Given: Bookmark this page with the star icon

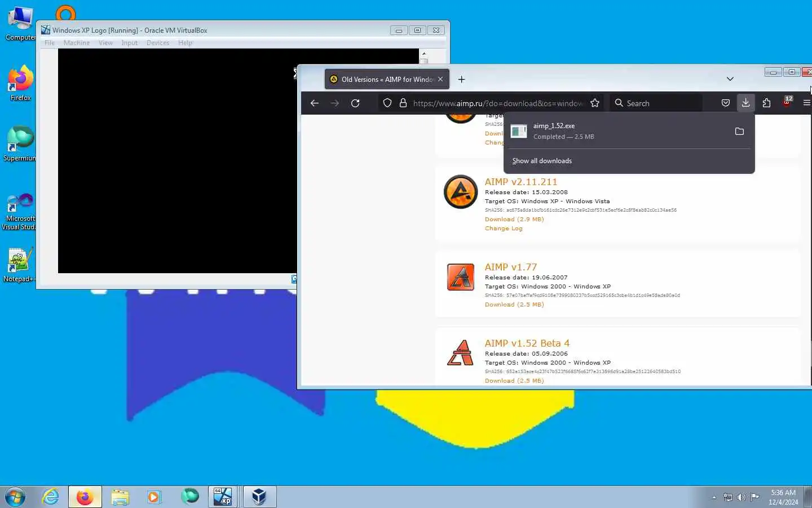Looking at the screenshot, I should click(595, 103).
